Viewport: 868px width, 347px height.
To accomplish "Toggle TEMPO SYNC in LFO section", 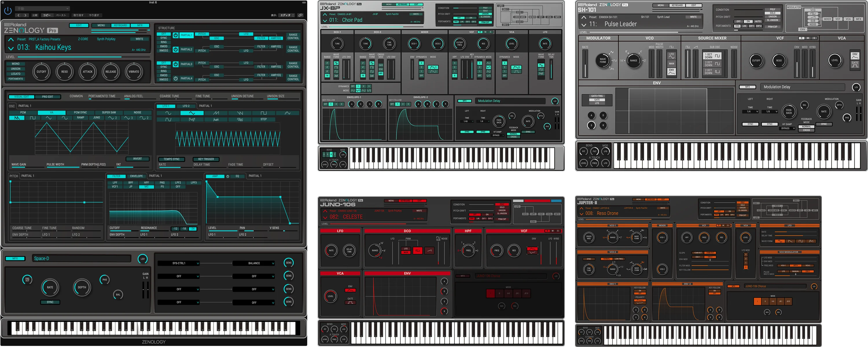I will [172, 159].
